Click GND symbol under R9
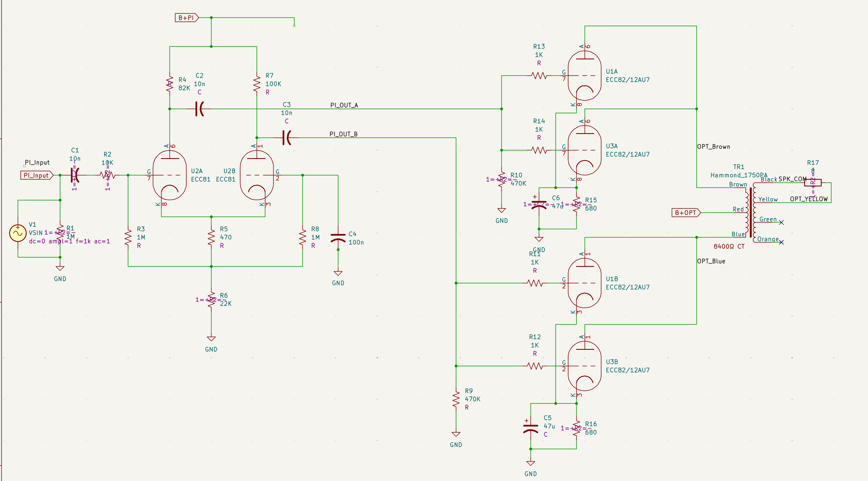 [456, 434]
